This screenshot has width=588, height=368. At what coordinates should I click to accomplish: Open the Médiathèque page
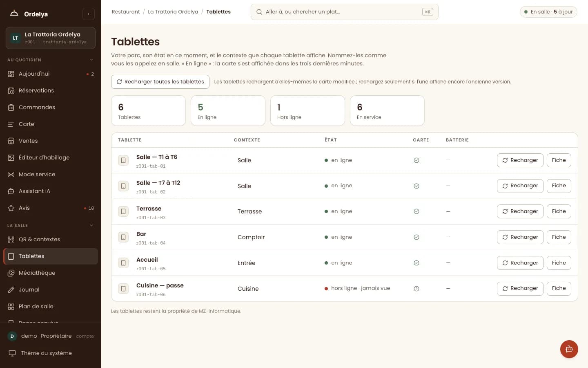pos(51,273)
